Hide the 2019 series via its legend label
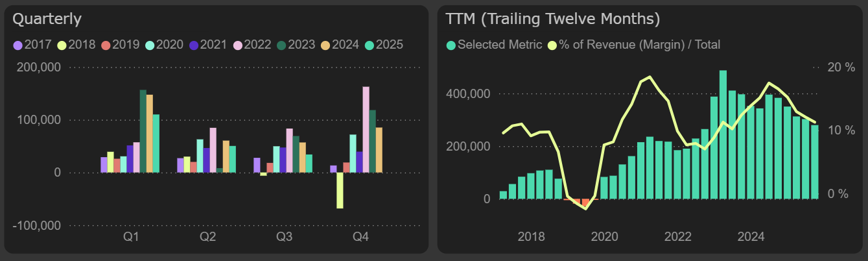 (126, 45)
